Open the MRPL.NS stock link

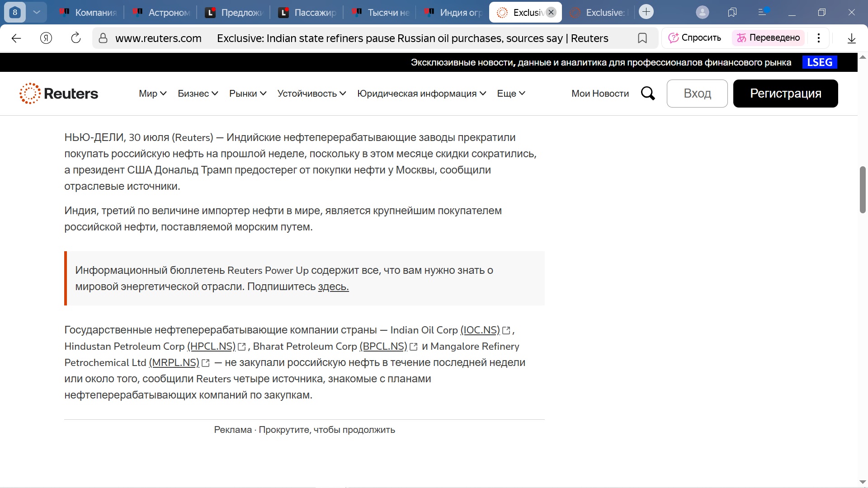[x=174, y=363]
